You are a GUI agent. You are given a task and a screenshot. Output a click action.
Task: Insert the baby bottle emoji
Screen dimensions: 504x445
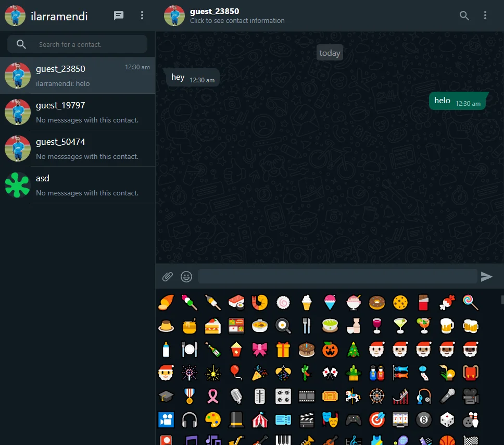click(x=166, y=350)
